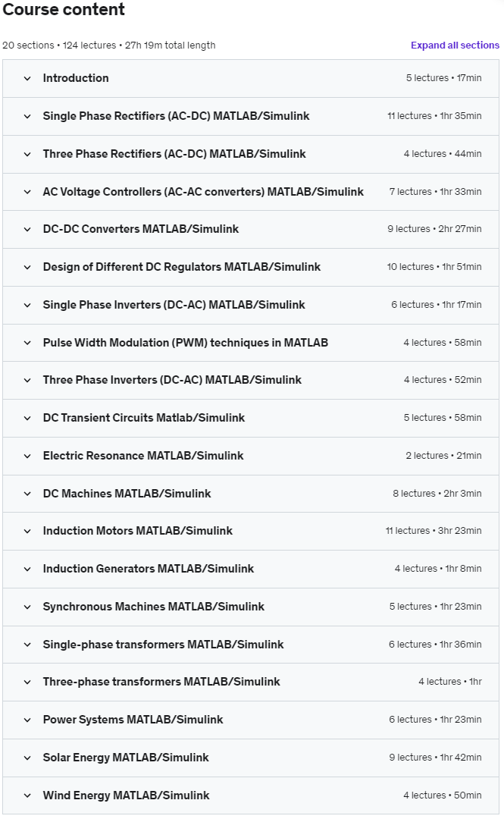Click chevron next to AC Voltage Controllers
This screenshot has width=504, height=819.
pyautogui.click(x=27, y=192)
